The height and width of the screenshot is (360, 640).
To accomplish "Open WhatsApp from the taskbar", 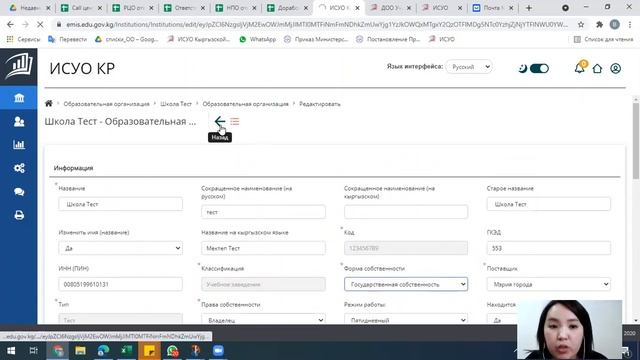I will point(172,351).
